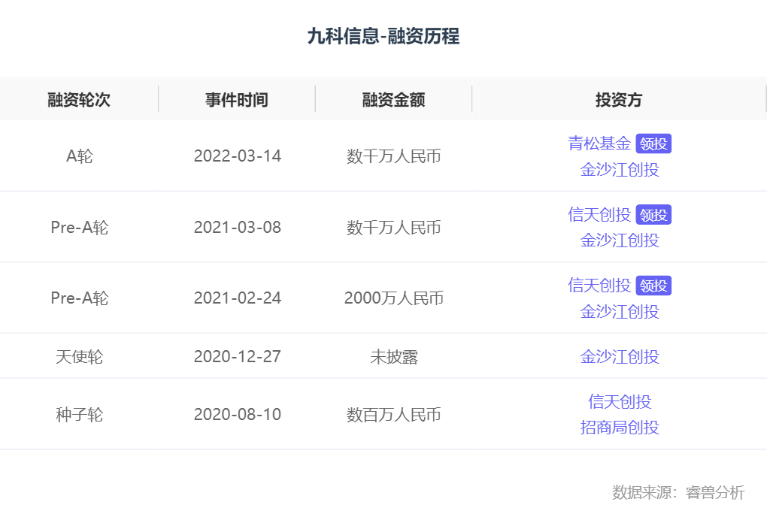Select the Pre-A轮 cell dated 2021-03-08

tap(79, 228)
